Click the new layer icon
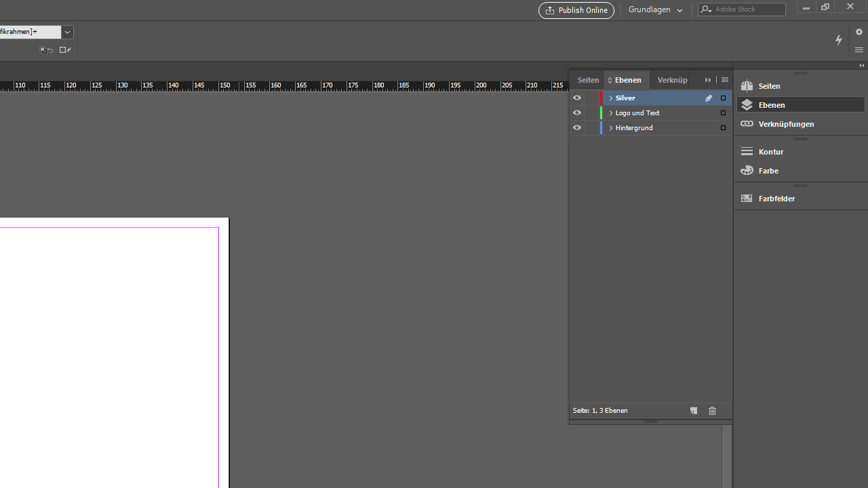The image size is (868, 488). [x=694, y=411]
